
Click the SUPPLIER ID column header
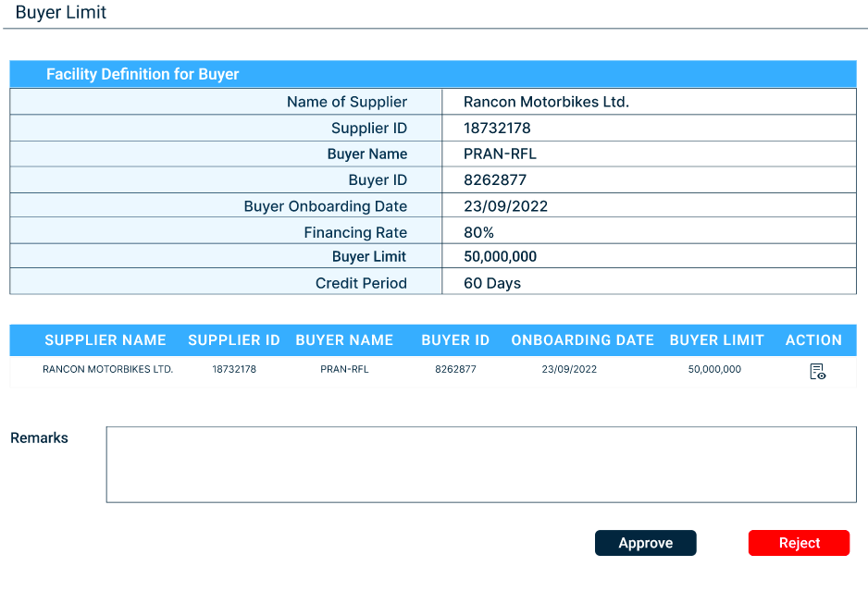pyautogui.click(x=234, y=340)
